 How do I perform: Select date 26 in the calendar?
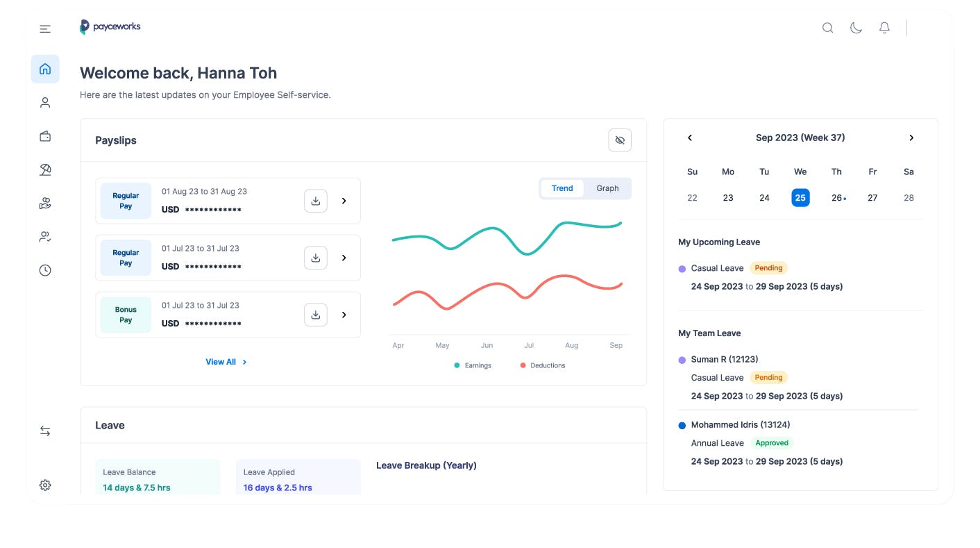tap(836, 198)
